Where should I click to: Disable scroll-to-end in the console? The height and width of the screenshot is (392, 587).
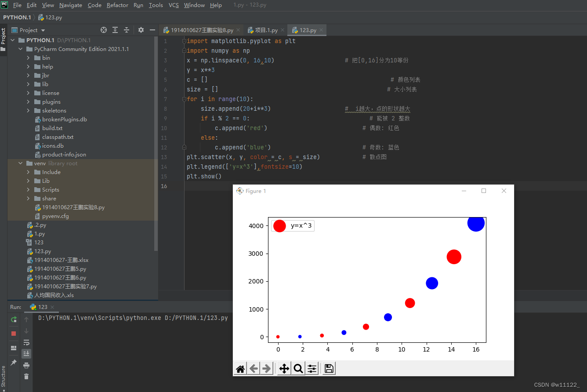(x=26, y=353)
